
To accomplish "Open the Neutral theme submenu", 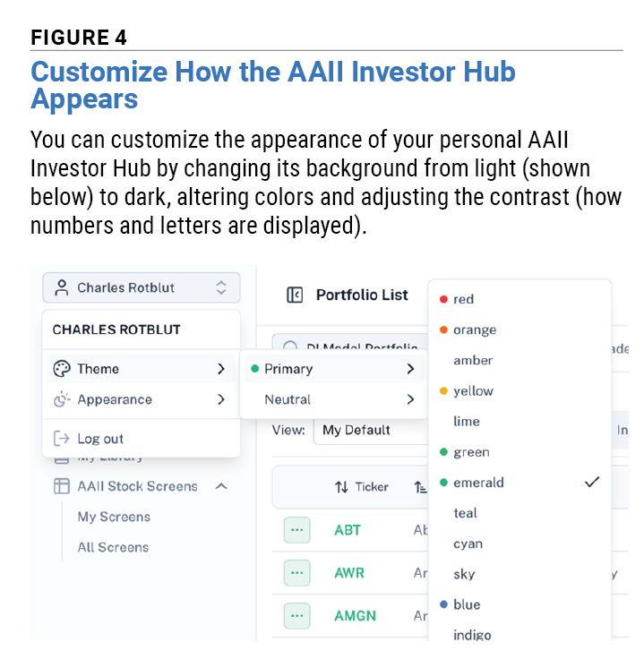I will pos(334,399).
